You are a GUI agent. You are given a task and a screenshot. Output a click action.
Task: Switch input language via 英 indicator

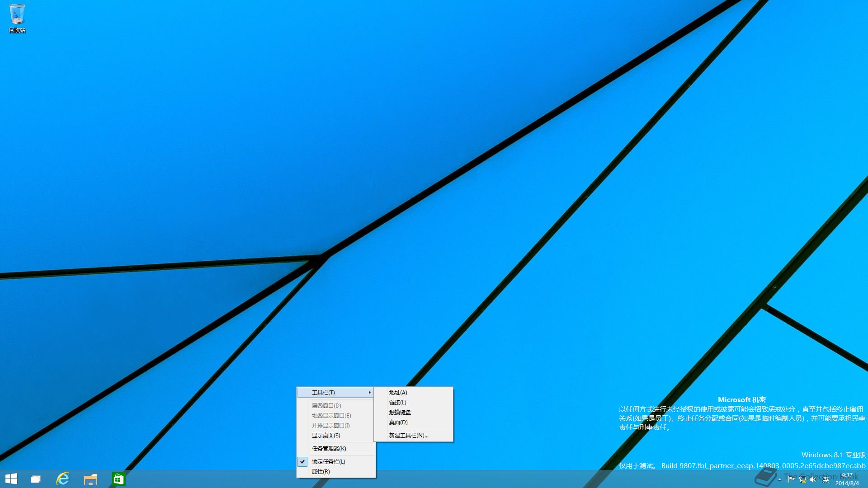click(x=826, y=479)
